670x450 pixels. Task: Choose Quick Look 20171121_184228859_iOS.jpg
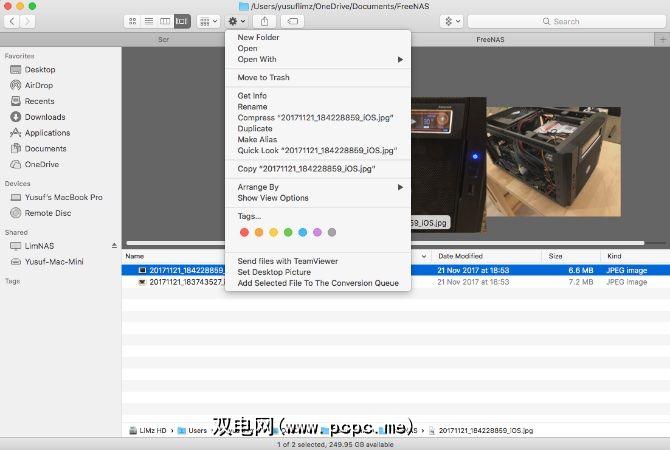(318, 150)
